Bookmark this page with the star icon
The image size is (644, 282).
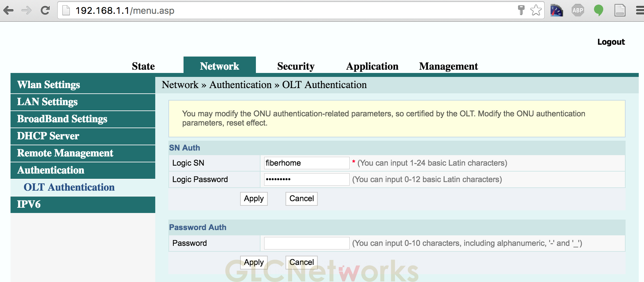[x=536, y=10]
